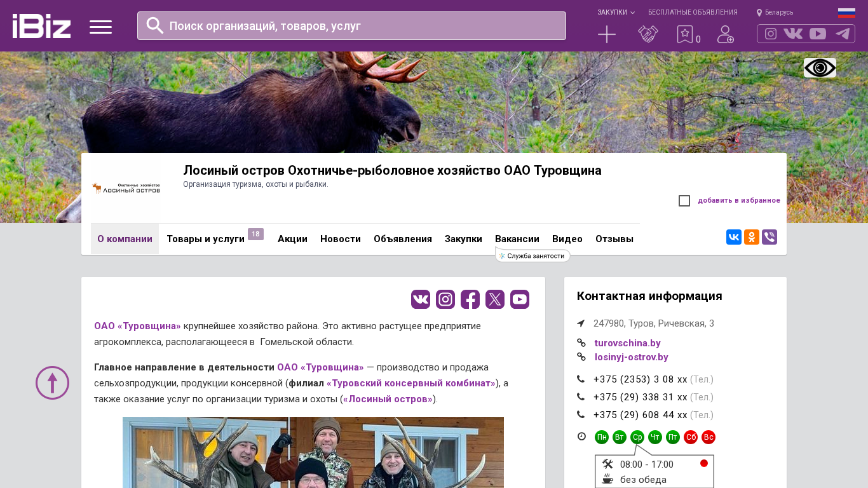Reveal phone +375 (29) 338 31 xx
Screen dimensions: 868x488
click(641, 397)
